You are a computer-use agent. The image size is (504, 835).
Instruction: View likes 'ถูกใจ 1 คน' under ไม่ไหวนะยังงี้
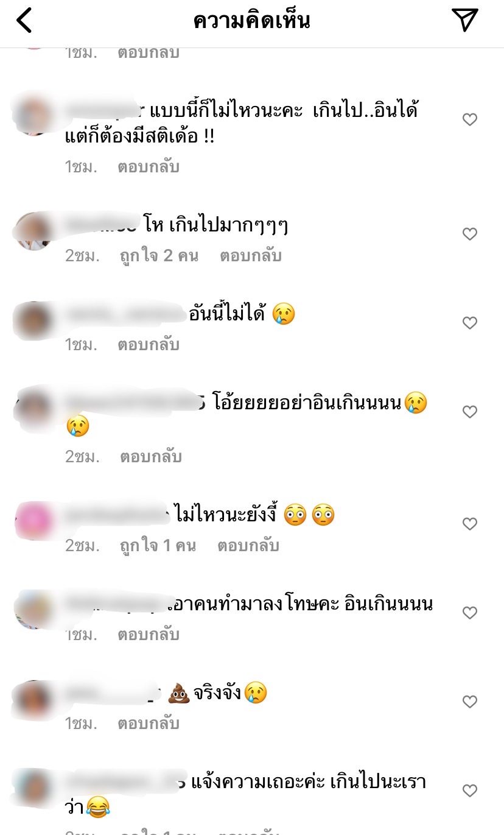[x=158, y=546]
